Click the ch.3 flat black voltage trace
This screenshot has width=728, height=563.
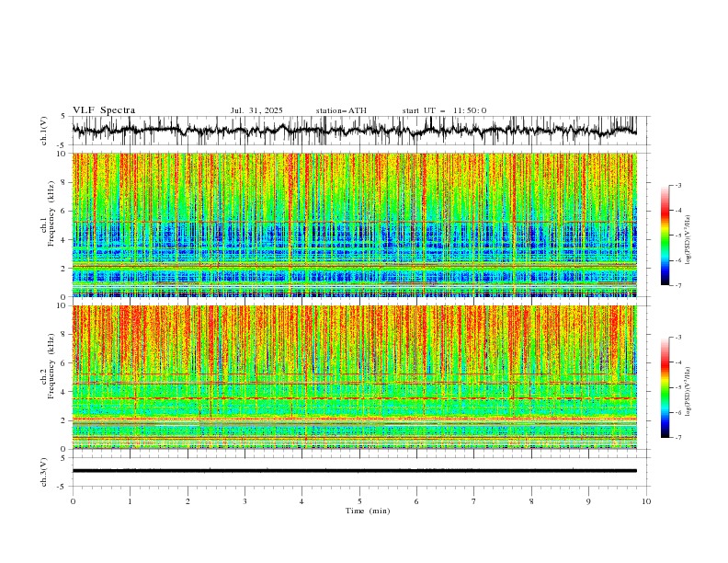point(354,471)
